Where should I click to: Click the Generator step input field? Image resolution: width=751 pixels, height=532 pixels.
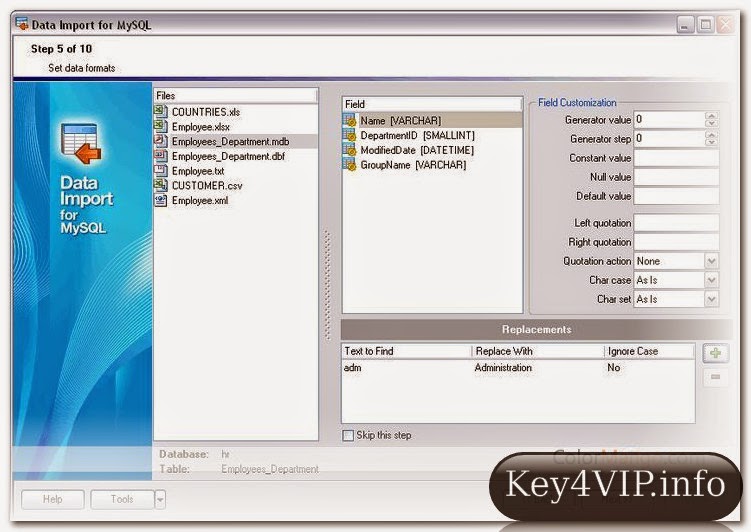pyautogui.click(x=669, y=138)
